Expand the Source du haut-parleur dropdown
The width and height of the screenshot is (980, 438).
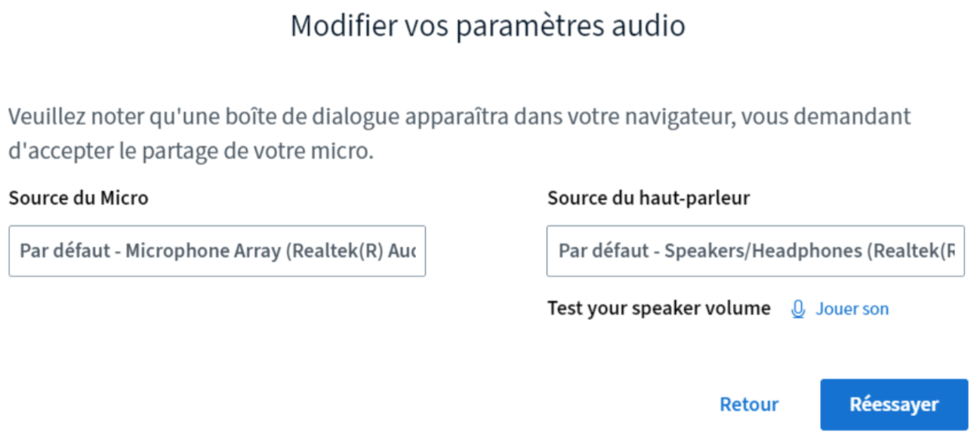click(x=755, y=251)
